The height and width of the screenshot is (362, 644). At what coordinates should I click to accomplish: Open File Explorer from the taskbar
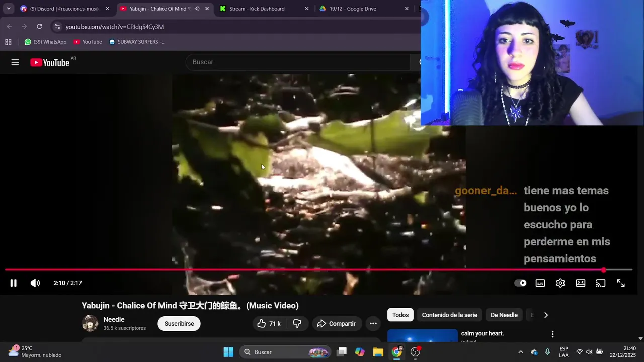(378, 352)
